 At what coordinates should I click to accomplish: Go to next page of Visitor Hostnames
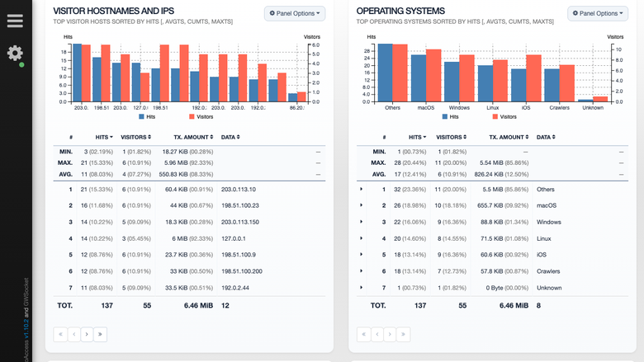pyautogui.click(x=87, y=334)
